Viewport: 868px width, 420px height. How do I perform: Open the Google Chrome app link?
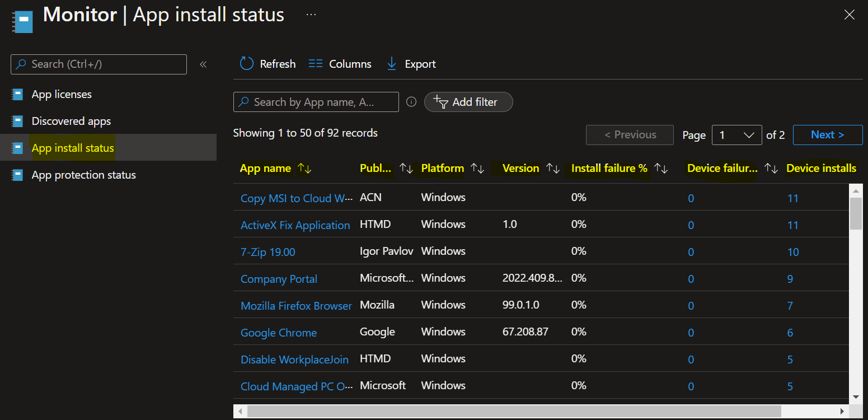(x=279, y=333)
